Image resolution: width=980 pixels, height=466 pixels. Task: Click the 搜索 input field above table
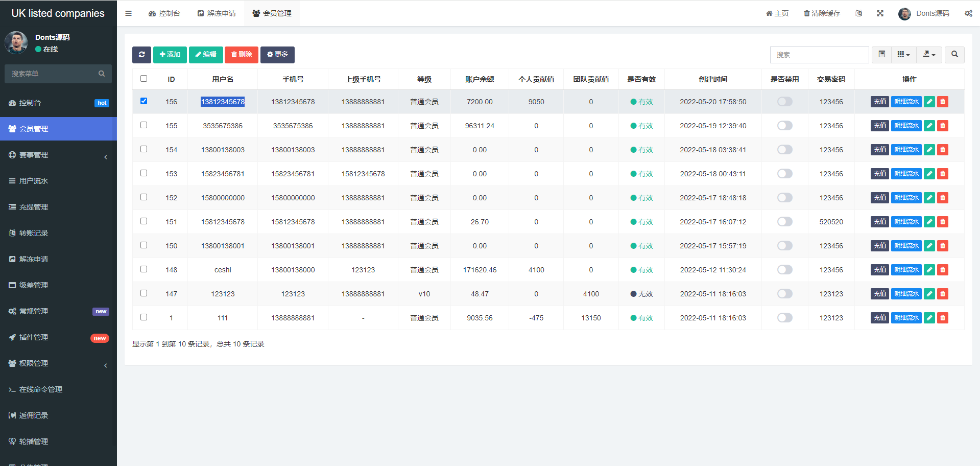[819, 55]
